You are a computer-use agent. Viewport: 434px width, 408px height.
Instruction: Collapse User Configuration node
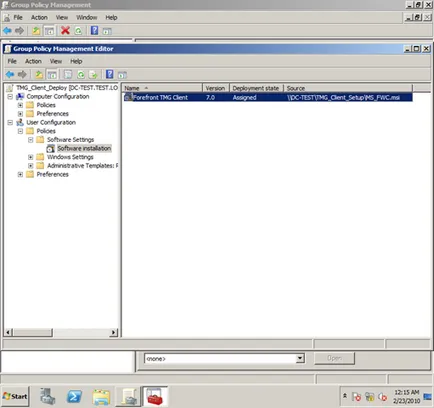[10, 122]
